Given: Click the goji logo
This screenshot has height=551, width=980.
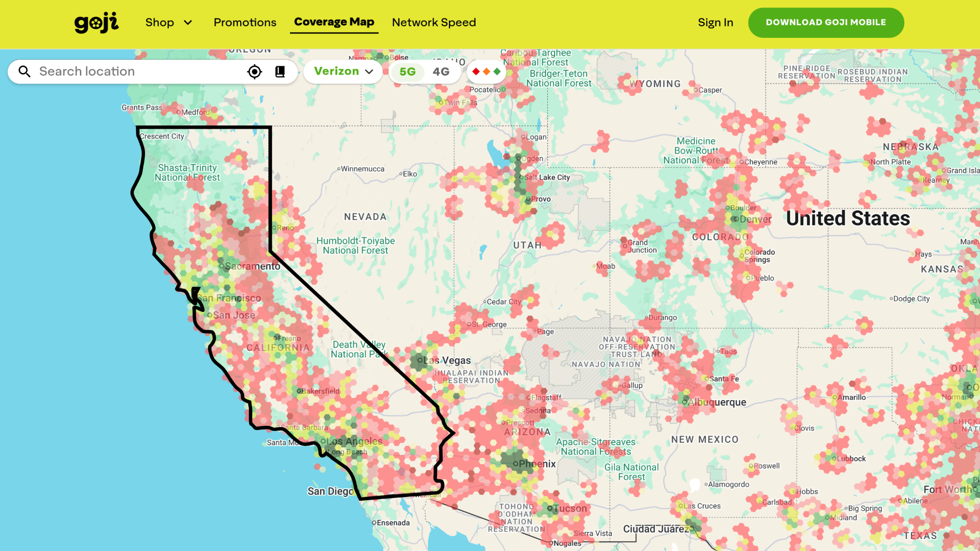Looking at the screenshot, I should coord(96,22).
